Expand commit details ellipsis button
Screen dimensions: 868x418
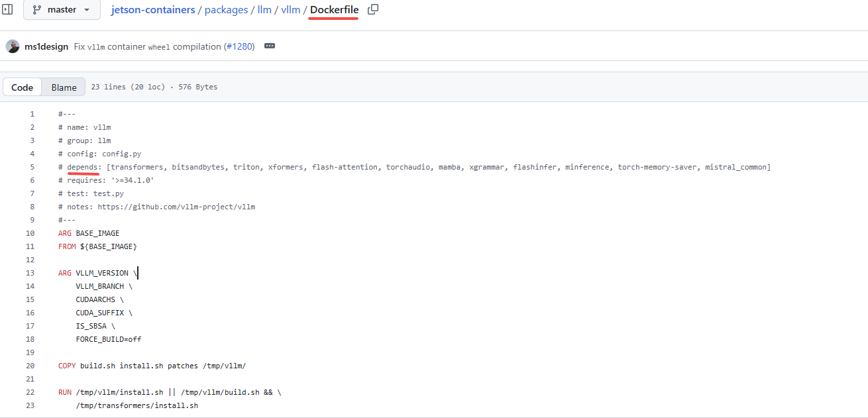pyautogui.click(x=269, y=46)
